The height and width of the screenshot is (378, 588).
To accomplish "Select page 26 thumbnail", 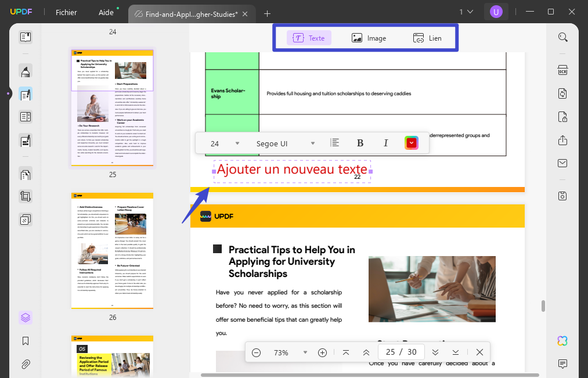I will coord(113,250).
